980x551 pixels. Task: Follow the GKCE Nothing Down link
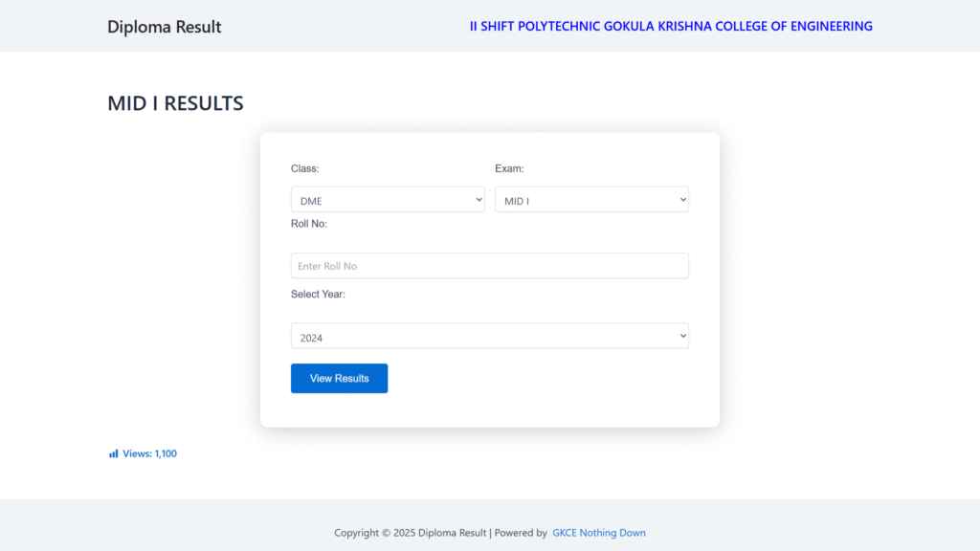(x=599, y=533)
